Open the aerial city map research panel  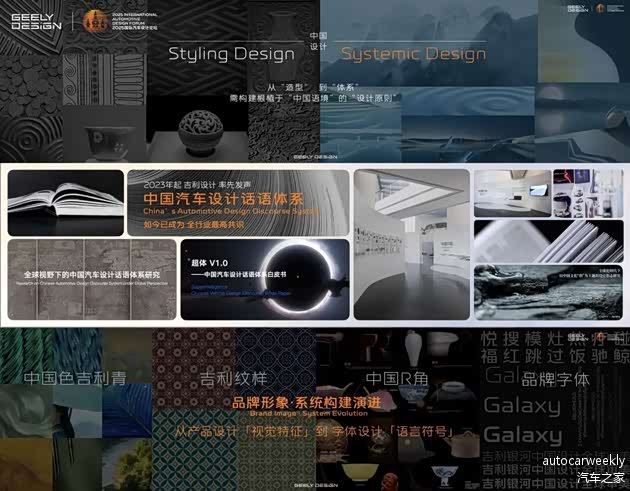tap(91, 280)
